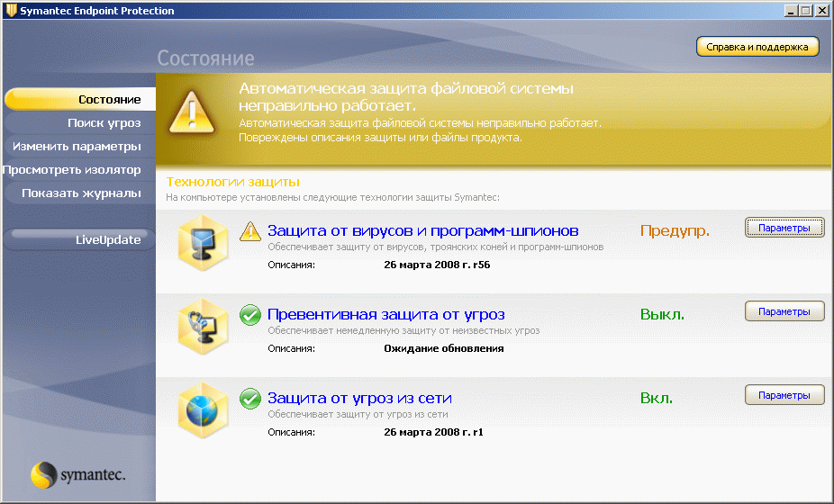Screen dimensions: 834x504
Task: Open Просмотреть изолятор section
Action: pyautogui.click(x=80, y=169)
